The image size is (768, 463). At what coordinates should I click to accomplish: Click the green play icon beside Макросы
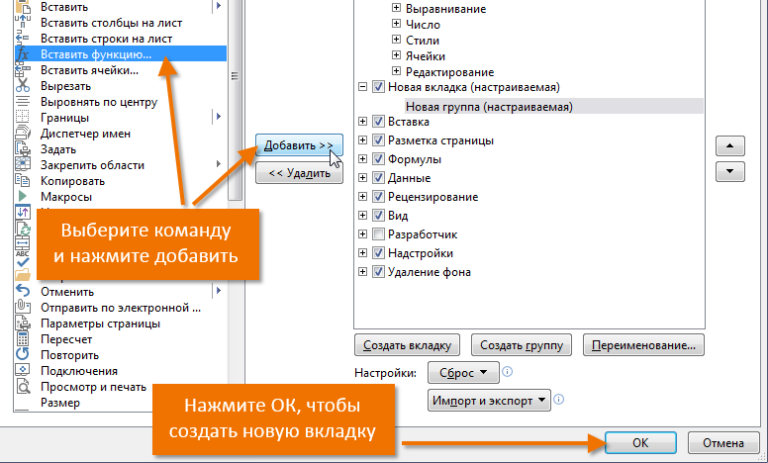[24, 197]
